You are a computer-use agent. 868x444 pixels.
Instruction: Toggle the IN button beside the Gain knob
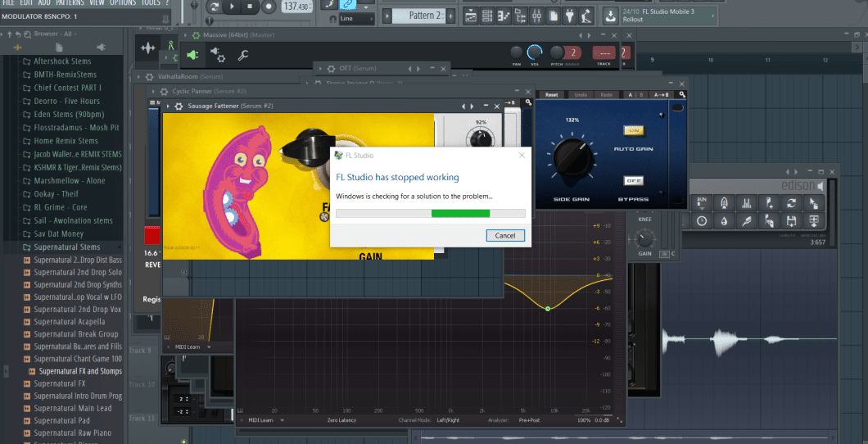(664, 254)
